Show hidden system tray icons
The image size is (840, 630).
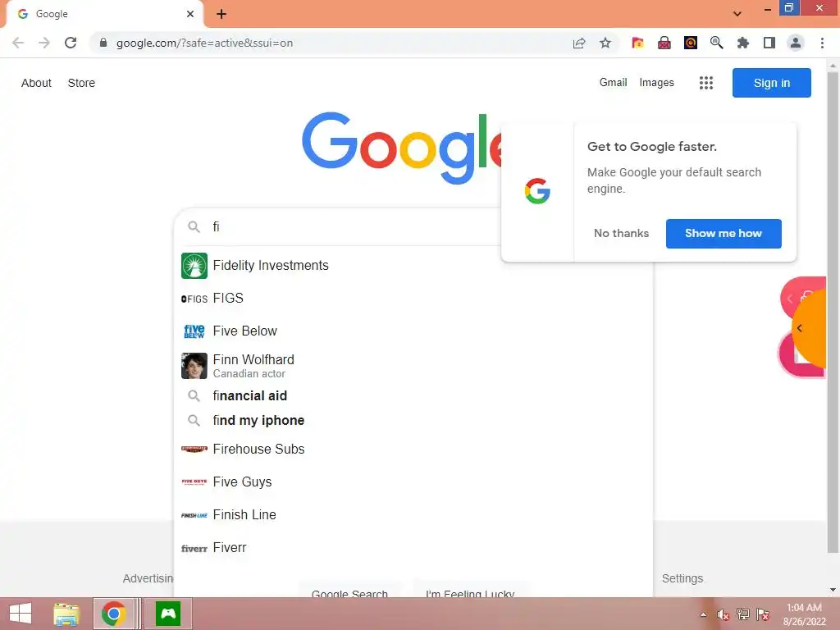pos(703,614)
